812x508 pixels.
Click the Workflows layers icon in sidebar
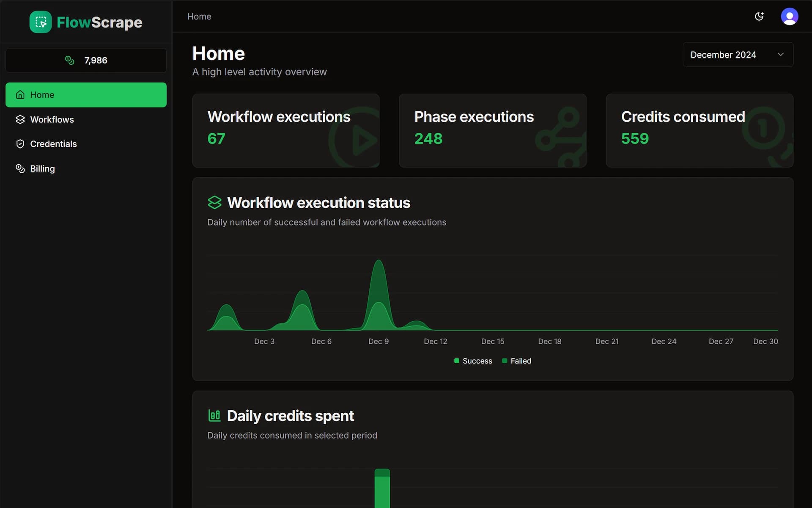20,119
